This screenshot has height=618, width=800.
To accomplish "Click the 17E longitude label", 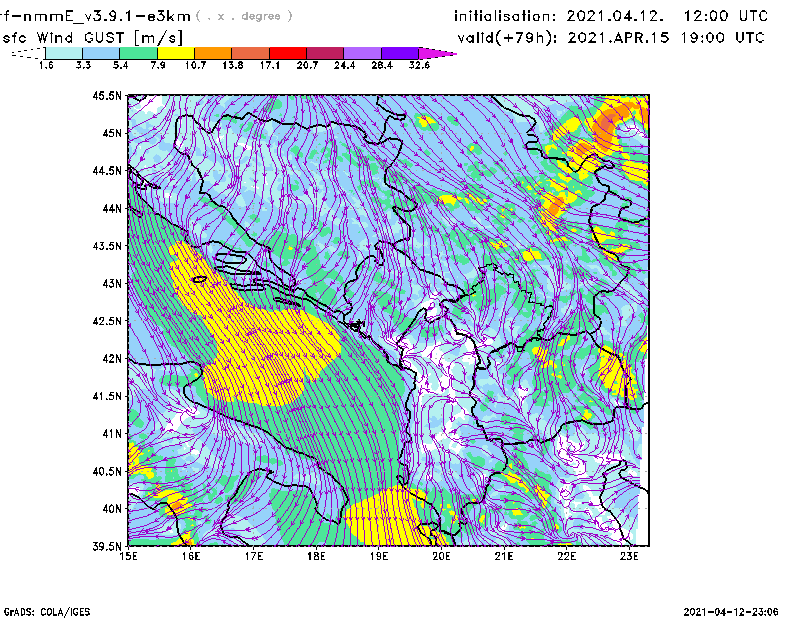I will coord(254,556).
